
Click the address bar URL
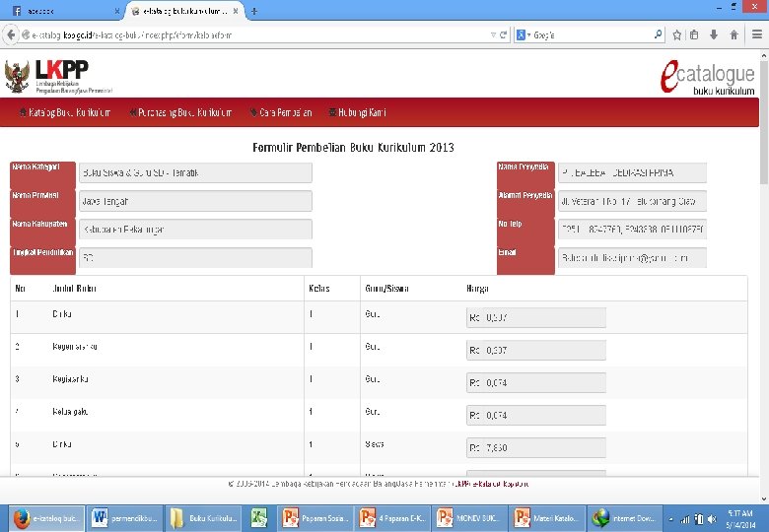pyautogui.click(x=131, y=35)
